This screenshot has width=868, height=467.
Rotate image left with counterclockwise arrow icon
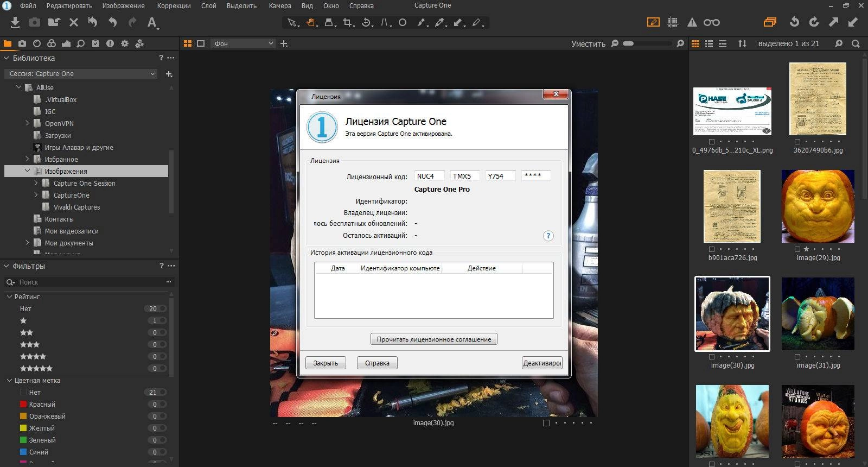(794, 22)
